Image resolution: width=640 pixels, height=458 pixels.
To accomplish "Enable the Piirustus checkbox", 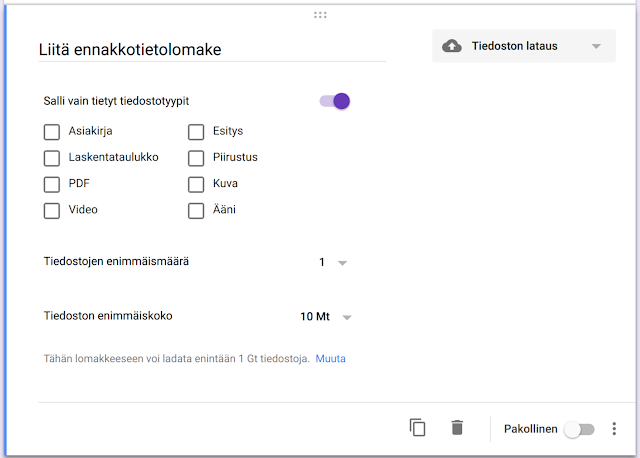I will tap(196, 158).
